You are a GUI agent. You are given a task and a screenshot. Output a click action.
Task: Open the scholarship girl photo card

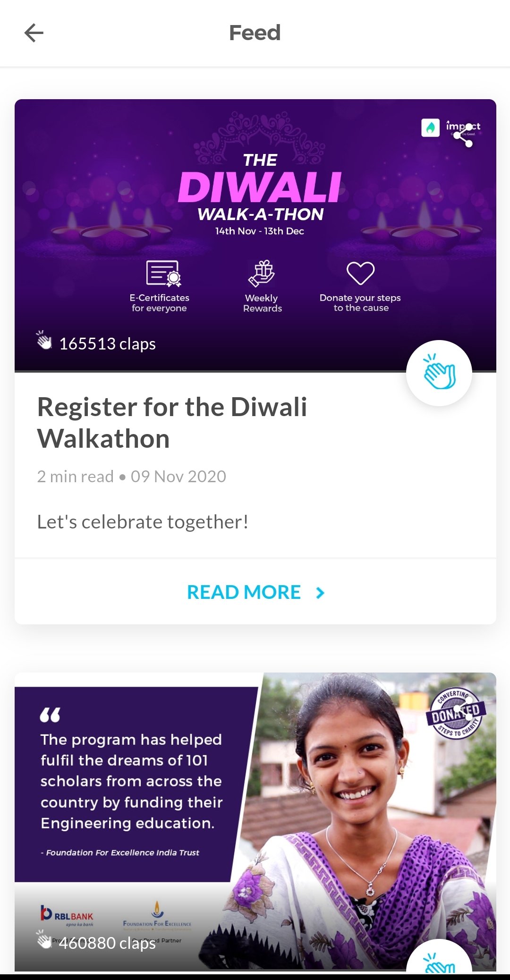pyautogui.click(x=255, y=822)
